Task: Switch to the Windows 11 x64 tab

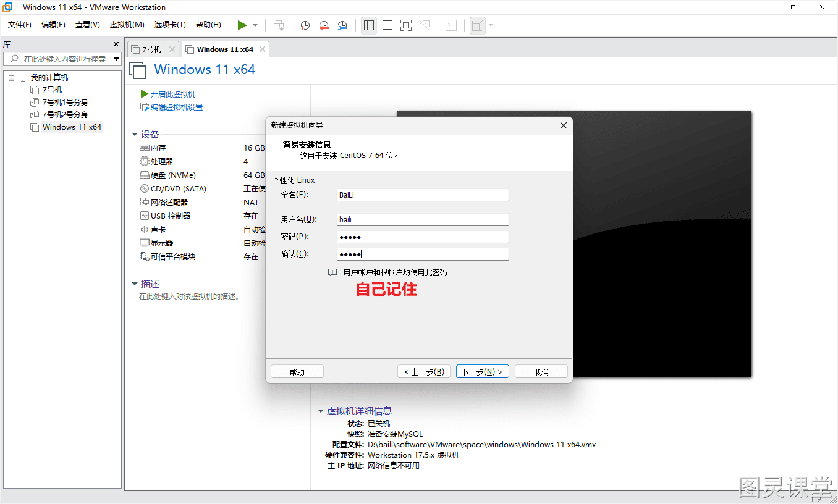Action: tap(225, 49)
